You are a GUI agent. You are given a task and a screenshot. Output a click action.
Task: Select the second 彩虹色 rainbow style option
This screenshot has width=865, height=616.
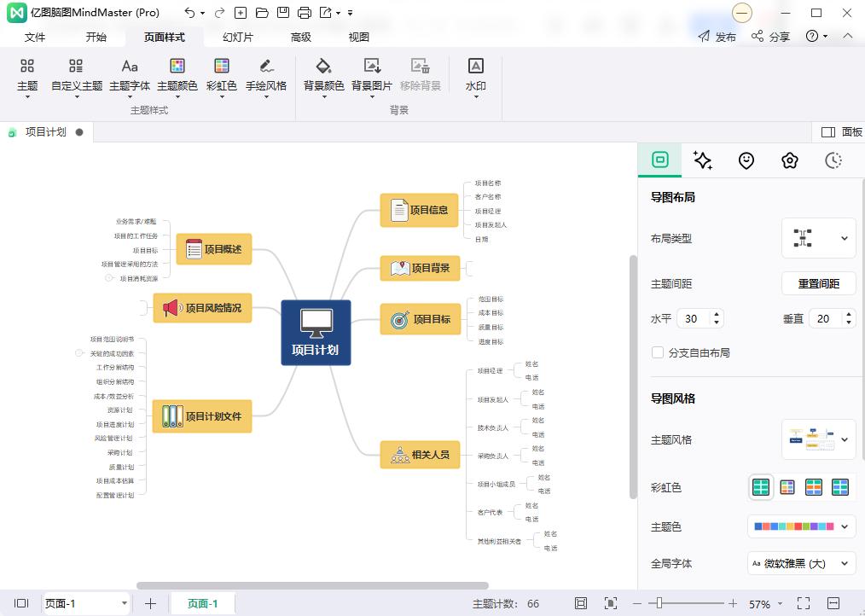coord(787,487)
